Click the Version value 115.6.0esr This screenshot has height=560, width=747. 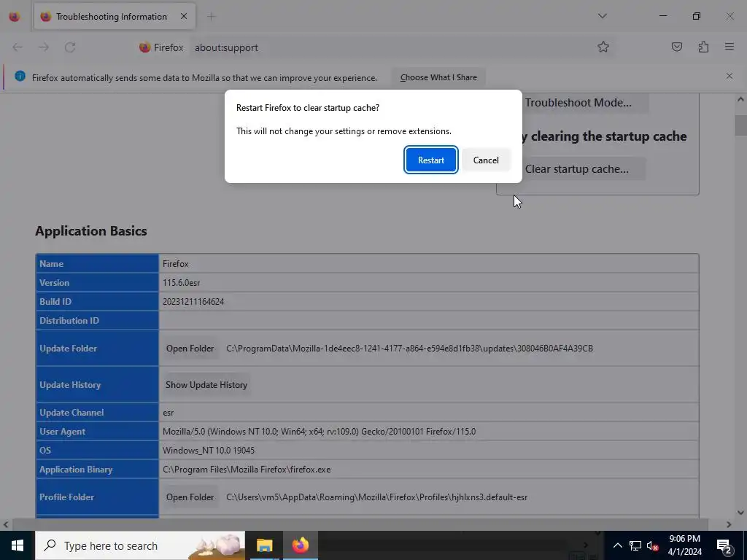[x=181, y=283]
